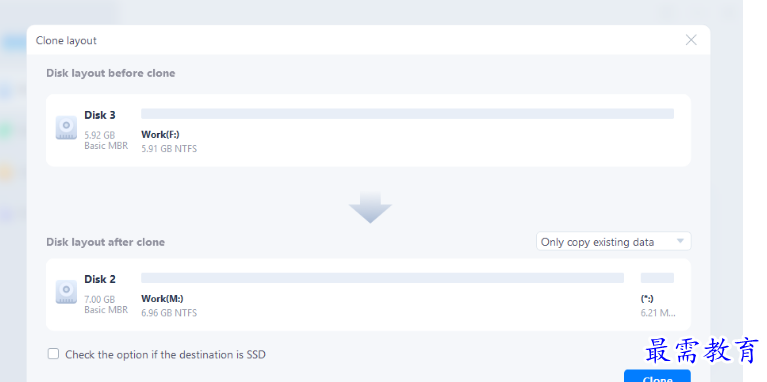The height and width of the screenshot is (382, 767).
Task: Click the Disk 2 name label
Action: (100, 279)
